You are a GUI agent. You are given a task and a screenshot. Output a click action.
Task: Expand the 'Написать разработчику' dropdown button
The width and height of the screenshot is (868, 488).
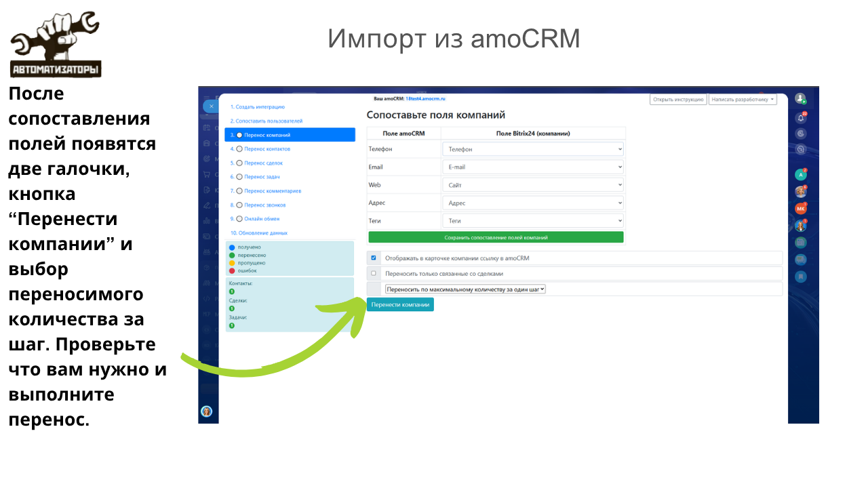pyautogui.click(x=743, y=99)
